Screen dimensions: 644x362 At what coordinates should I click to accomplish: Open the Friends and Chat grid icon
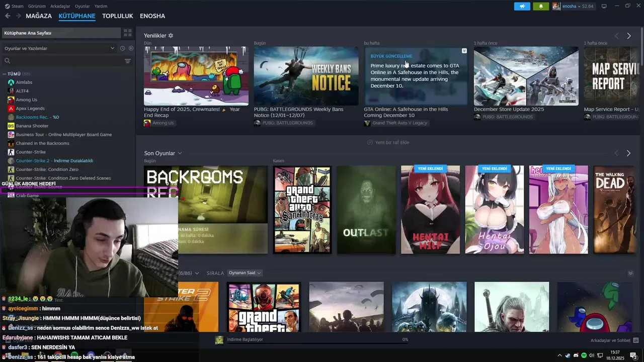pyautogui.click(x=635, y=340)
